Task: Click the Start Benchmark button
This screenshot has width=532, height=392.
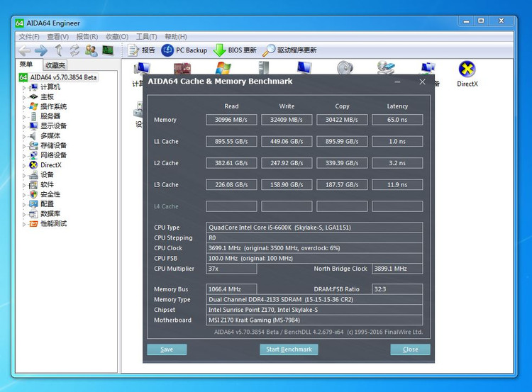Action: (289, 349)
